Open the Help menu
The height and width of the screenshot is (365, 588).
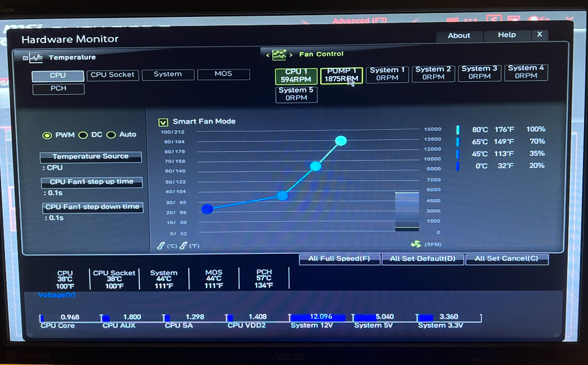click(507, 35)
